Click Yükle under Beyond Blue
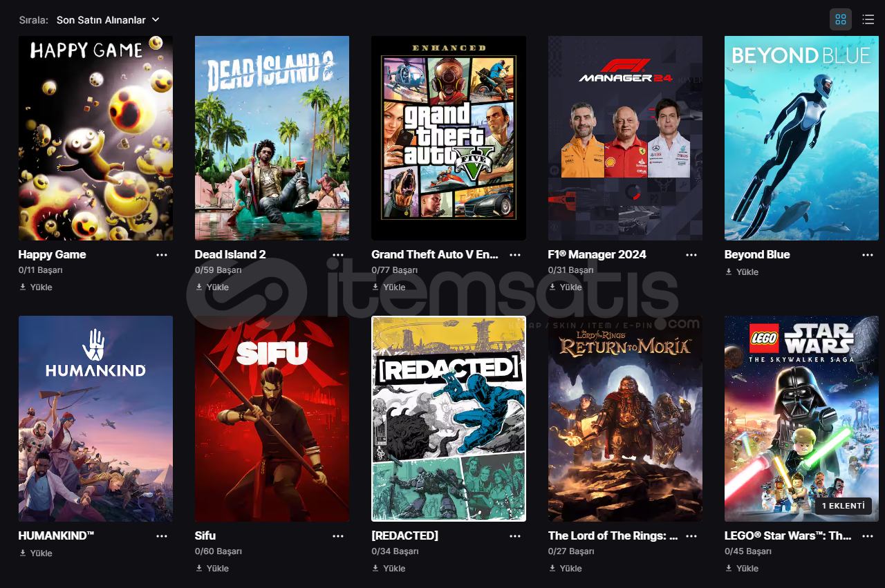This screenshot has height=588, width=885. (x=742, y=272)
